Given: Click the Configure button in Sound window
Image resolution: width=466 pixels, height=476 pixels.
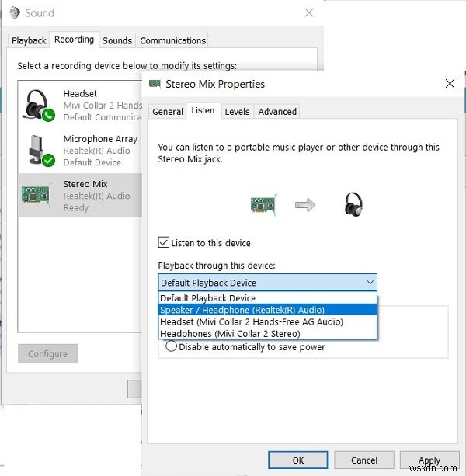Looking at the screenshot, I should (x=48, y=353).
